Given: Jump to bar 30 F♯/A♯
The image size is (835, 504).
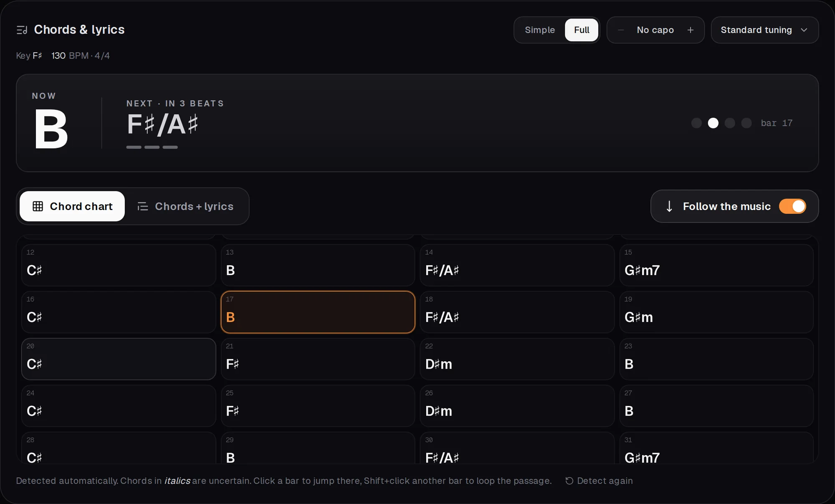Looking at the screenshot, I should (517, 448).
